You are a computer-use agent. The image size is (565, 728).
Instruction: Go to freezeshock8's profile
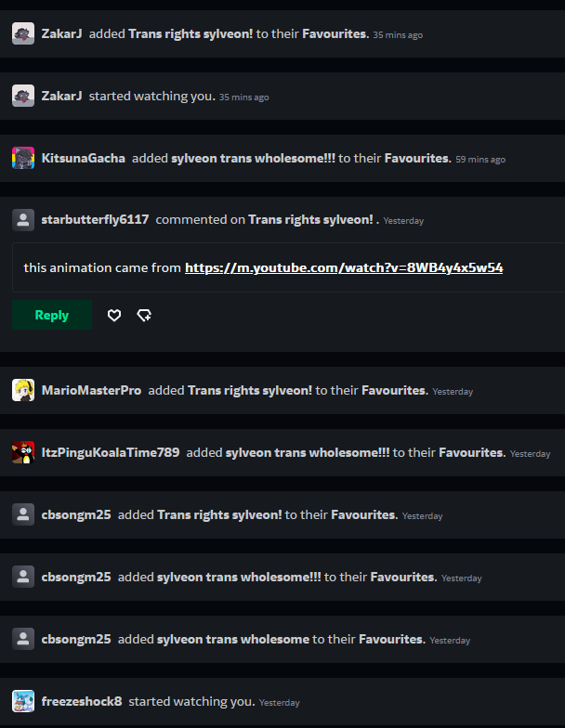coord(82,701)
